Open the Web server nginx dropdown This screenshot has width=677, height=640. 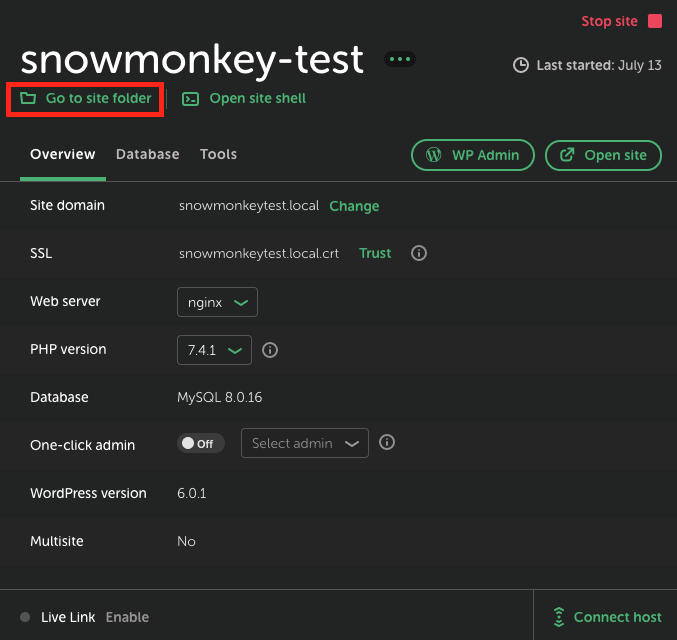[x=217, y=302]
